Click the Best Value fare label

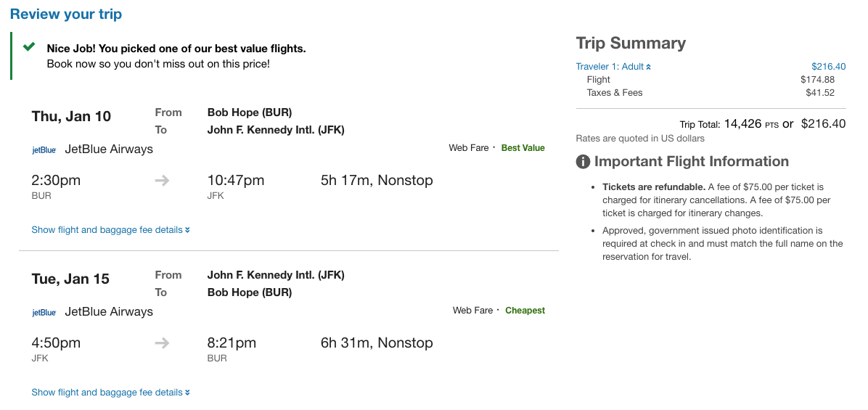(523, 148)
